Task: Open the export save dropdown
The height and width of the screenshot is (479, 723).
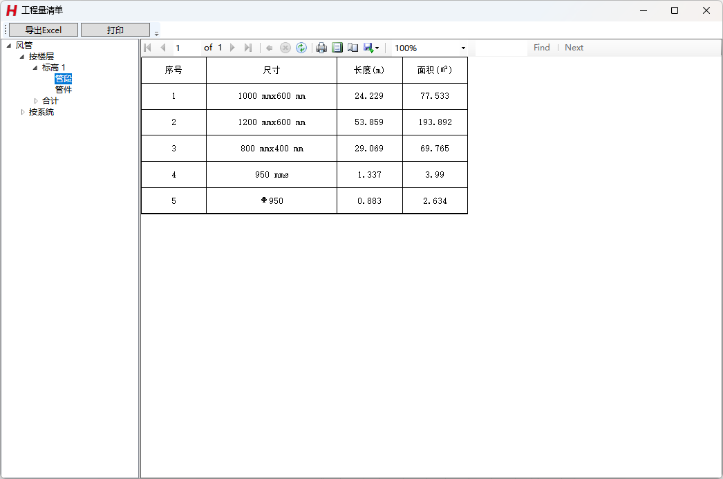Action: point(371,48)
